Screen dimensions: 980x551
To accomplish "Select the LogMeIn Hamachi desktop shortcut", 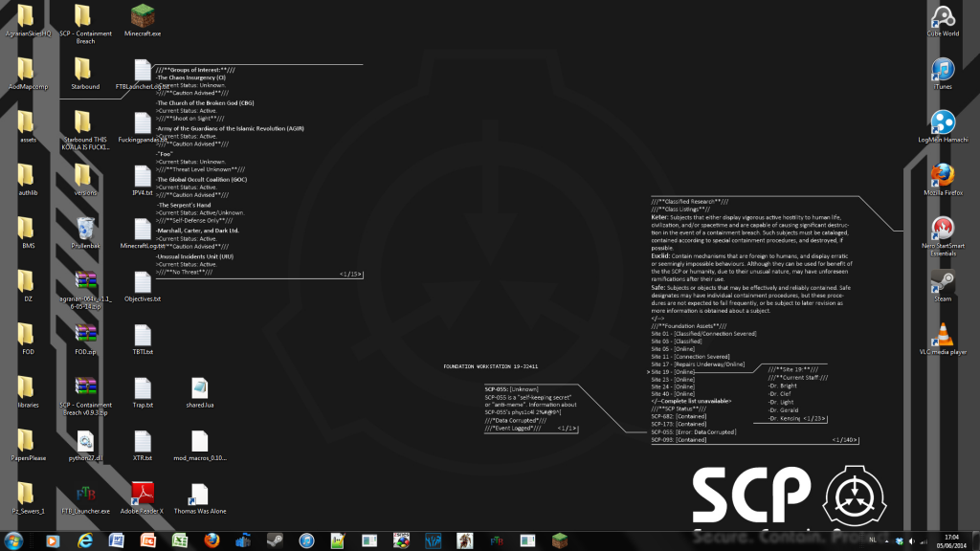I will pyautogui.click(x=943, y=123).
